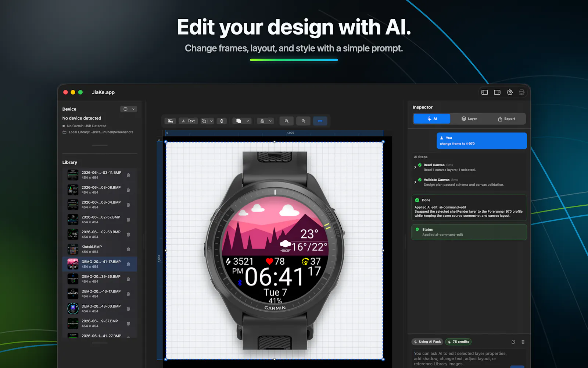Image resolution: width=588 pixels, height=368 pixels.
Task: Open the Device options dropdown
Action: pos(129,109)
